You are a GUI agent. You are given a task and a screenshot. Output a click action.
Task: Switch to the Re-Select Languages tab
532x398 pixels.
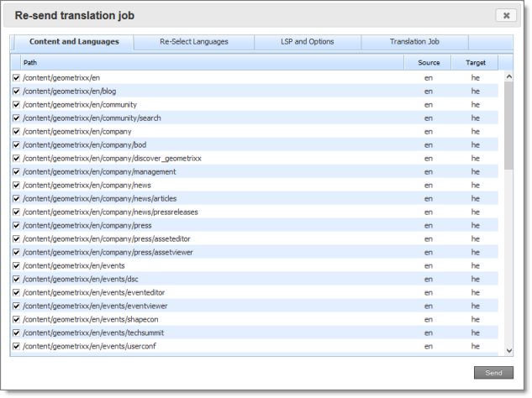coord(194,42)
